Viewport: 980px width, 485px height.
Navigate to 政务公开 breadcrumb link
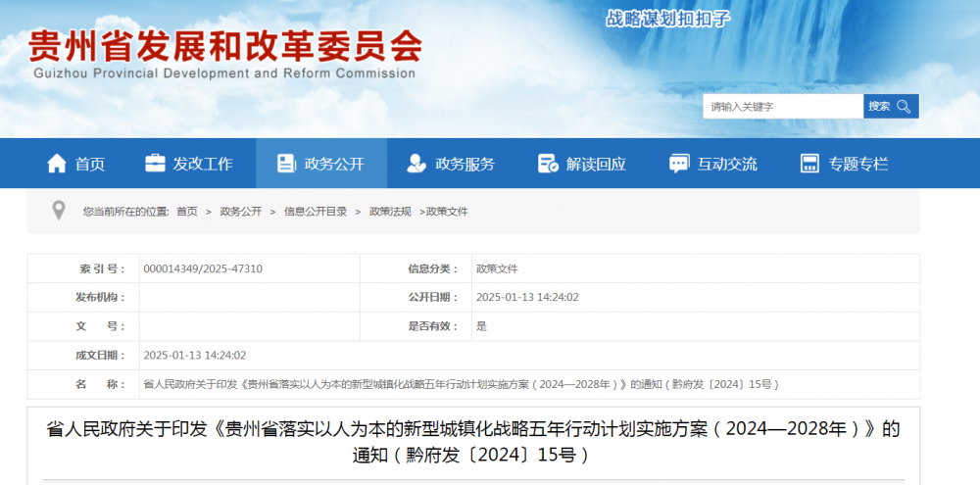click(240, 212)
